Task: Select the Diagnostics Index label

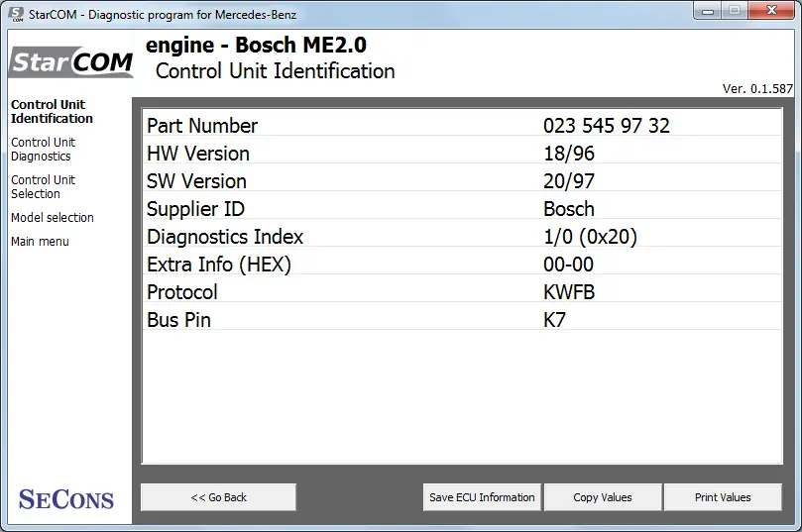Action: [x=225, y=237]
